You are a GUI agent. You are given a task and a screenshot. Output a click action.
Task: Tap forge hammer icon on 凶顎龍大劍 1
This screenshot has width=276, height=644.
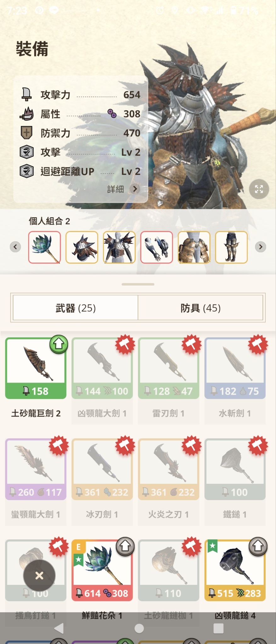click(x=125, y=344)
